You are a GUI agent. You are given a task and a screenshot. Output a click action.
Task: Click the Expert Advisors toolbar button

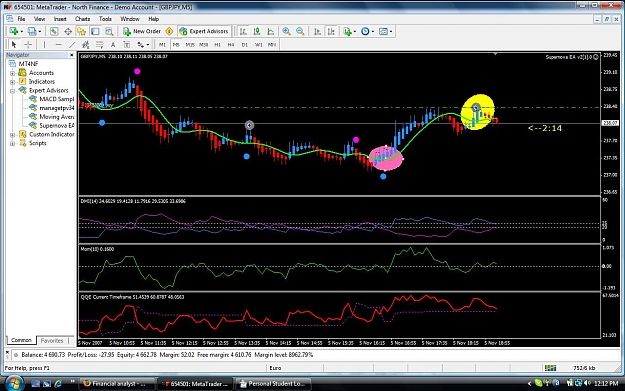204,31
